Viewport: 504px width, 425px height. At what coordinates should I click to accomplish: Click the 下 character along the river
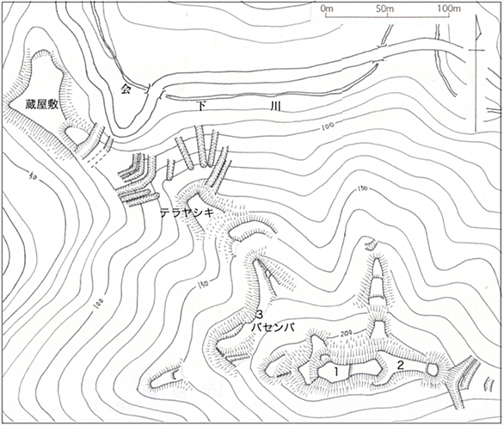201,106
